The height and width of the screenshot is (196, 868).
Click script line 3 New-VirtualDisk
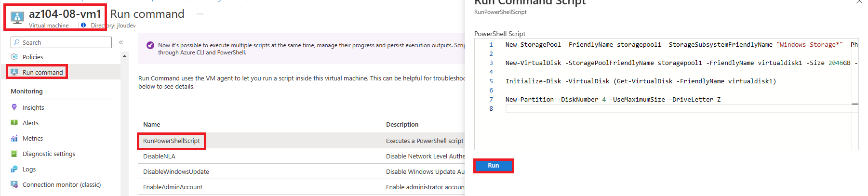681,63
